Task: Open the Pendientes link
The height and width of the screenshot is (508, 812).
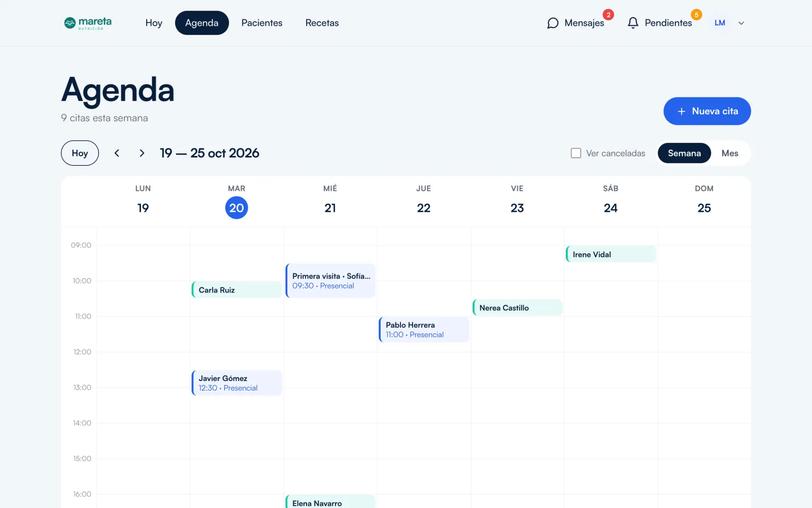Action: 659,23
